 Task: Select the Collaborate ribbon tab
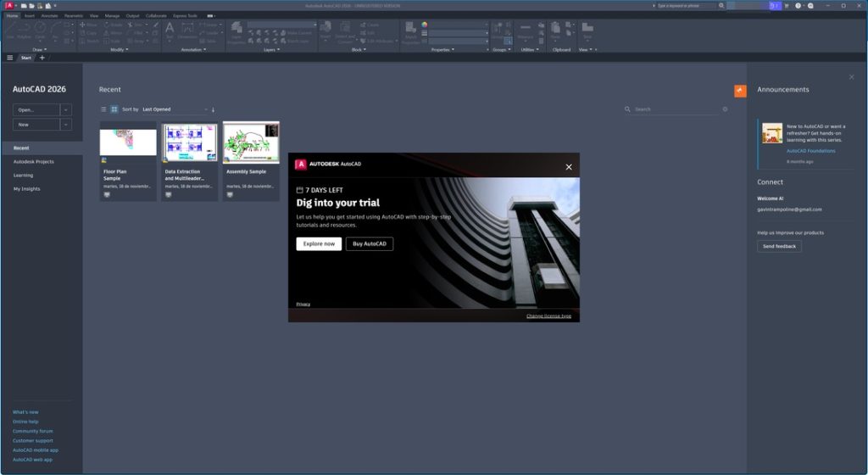tap(156, 15)
